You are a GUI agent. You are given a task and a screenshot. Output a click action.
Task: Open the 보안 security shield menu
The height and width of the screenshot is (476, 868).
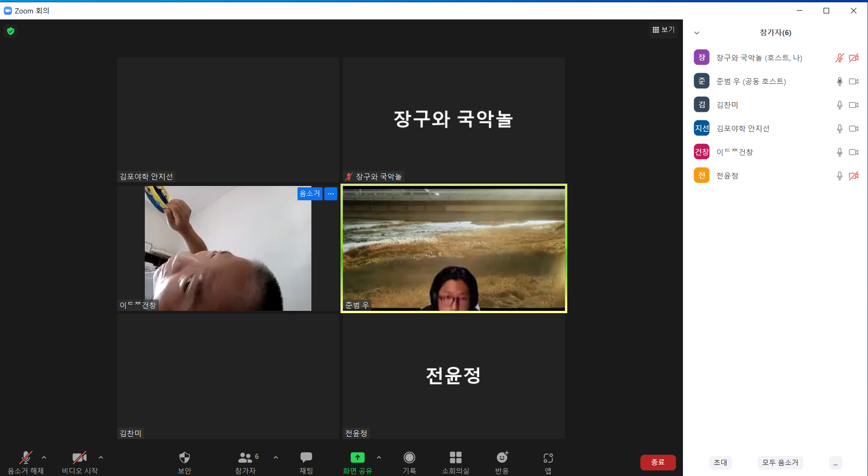coord(185,462)
